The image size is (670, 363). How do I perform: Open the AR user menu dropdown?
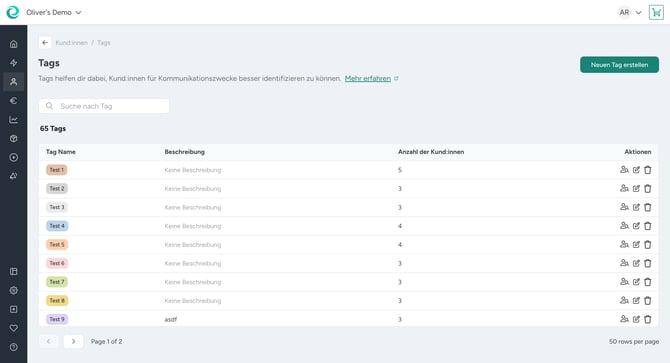click(630, 12)
